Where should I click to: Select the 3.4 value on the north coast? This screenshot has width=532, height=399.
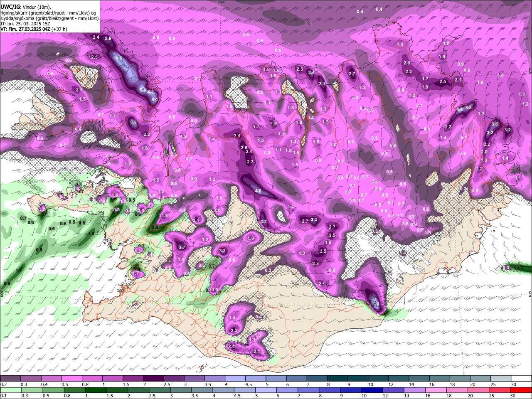[311, 72]
